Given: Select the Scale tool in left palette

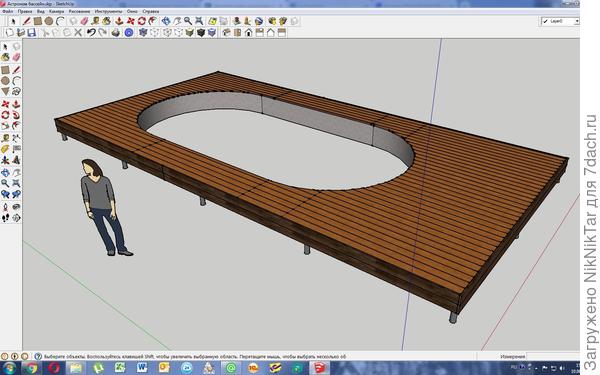Looking at the screenshot, I should coord(5,126).
